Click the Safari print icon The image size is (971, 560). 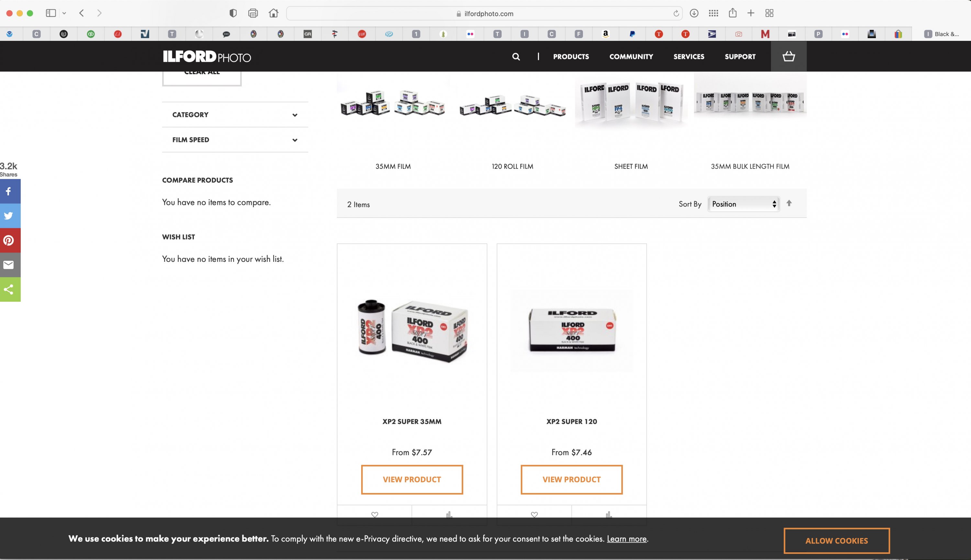pos(253,13)
